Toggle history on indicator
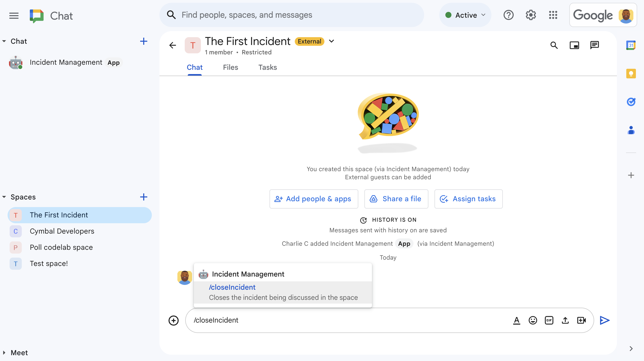This screenshot has height=361, width=644. [388, 220]
